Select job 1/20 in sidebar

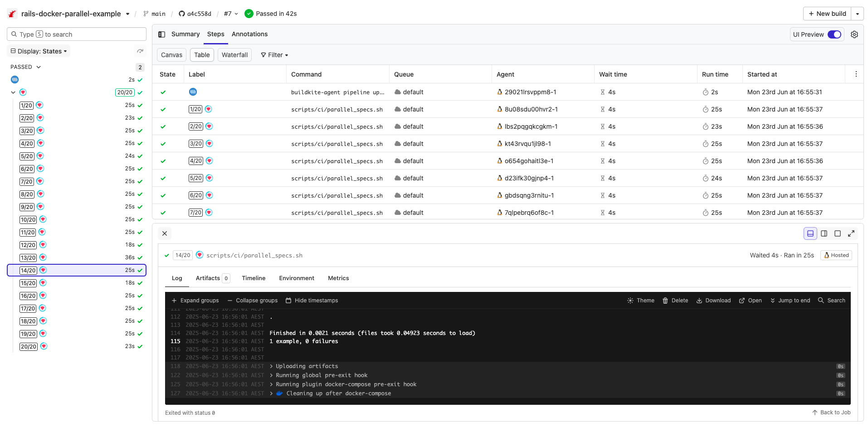click(x=77, y=105)
